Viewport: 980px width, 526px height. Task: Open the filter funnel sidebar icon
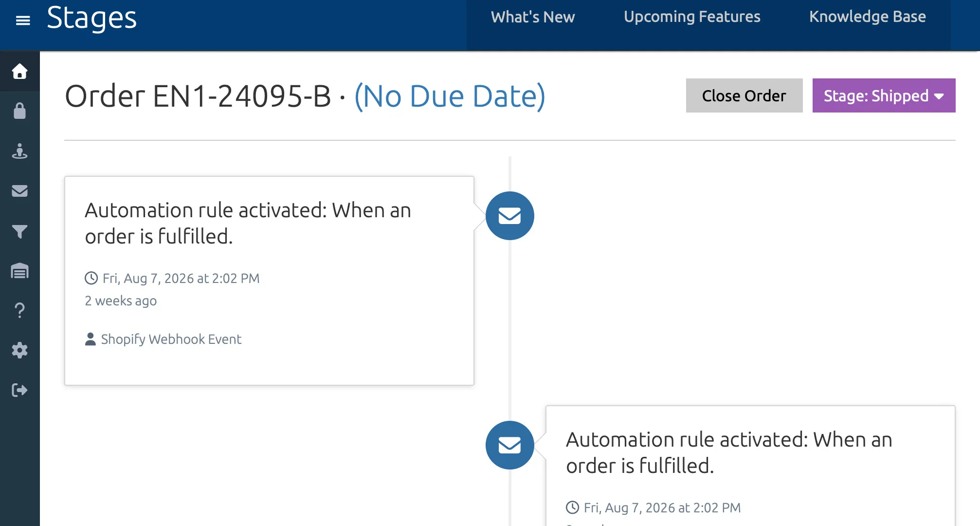(x=19, y=231)
